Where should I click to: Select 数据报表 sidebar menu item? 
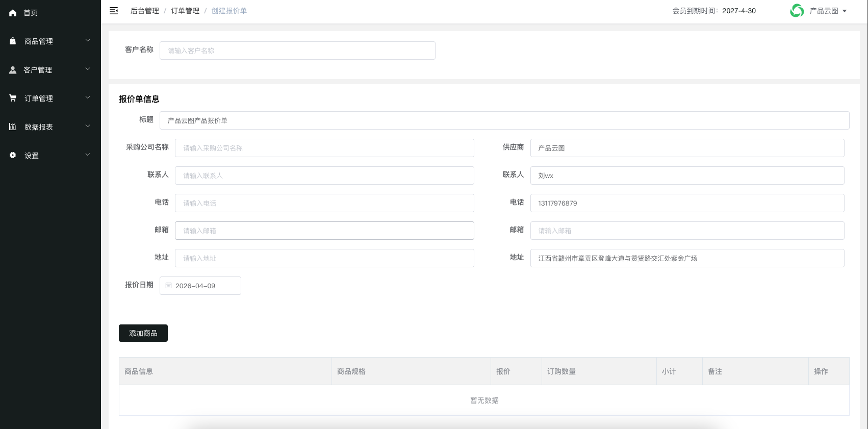tap(50, 127)
